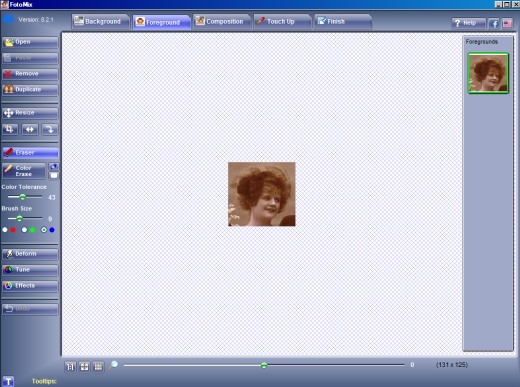The width and height of the screenshot is (520, 387).
Task: Click the fit-to-window zoom icon
Action: pos(84,367)
